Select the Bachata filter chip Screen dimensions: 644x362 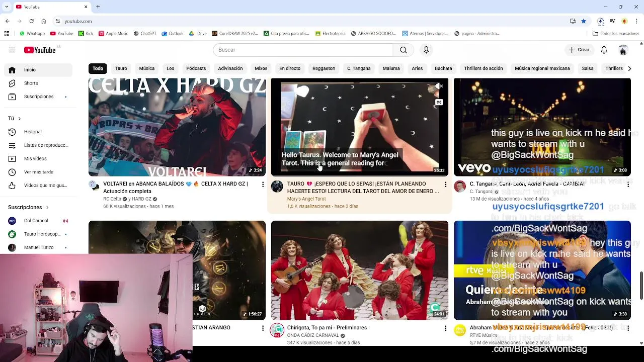pyautogui.click(x=443, y=68)
